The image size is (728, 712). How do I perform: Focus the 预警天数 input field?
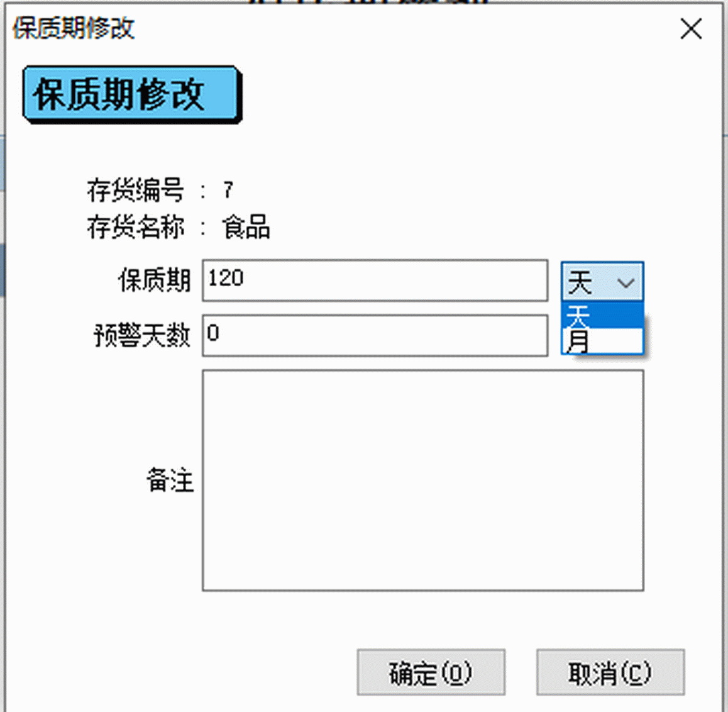(375, 335)
